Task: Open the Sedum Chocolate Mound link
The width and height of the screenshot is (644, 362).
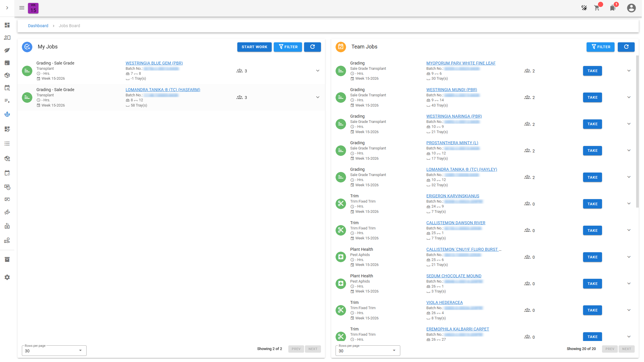Action: coord(454,276)
